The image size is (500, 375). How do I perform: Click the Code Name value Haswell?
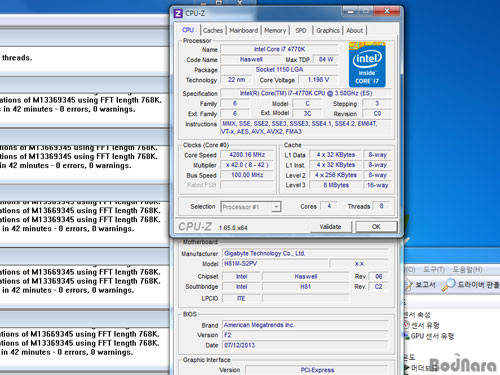(251, 59)
